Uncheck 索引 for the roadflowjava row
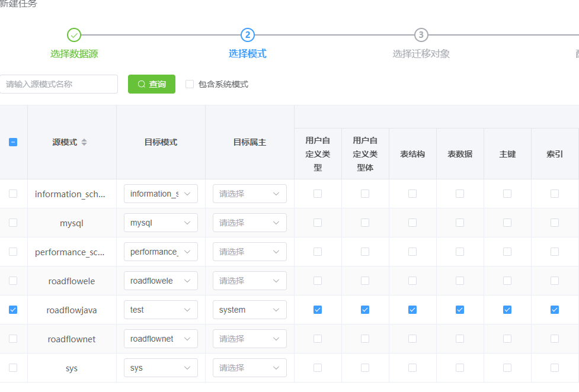The width and height of the screenshot is (579, 392). pyautogui.click(x=555, y=310)
